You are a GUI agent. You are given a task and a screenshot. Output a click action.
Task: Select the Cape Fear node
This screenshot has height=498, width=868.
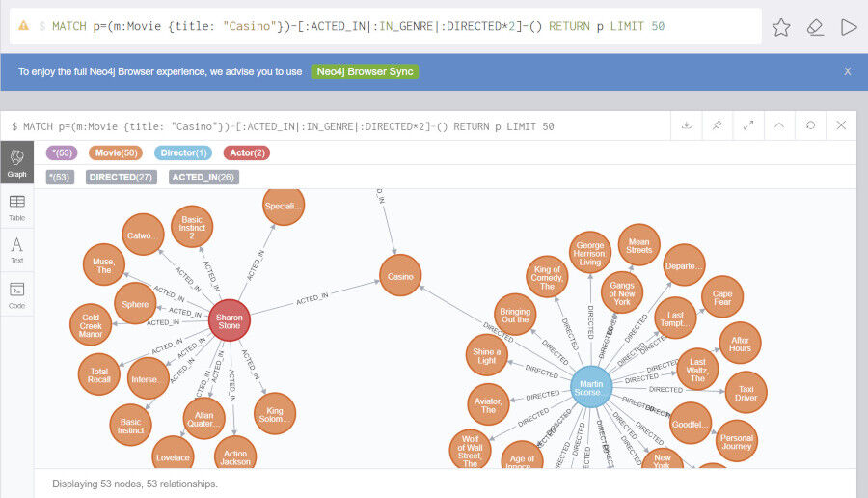tap(721, 297)
